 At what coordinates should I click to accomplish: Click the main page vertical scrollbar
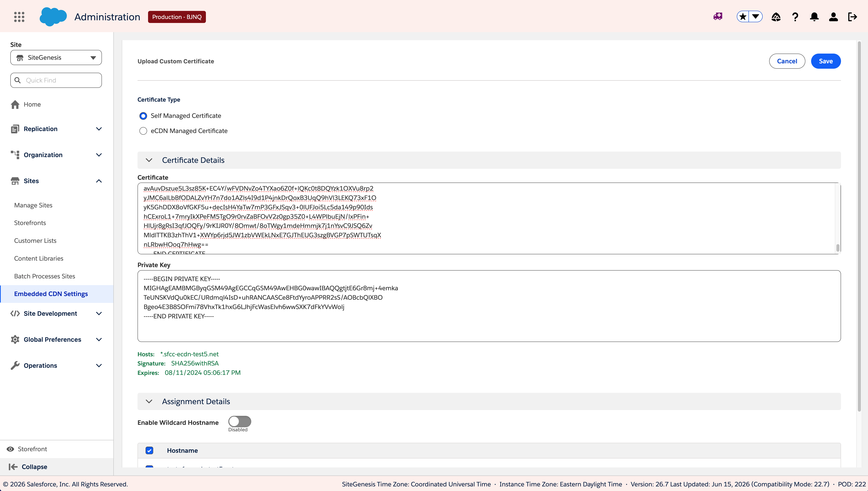click(859, 226)
